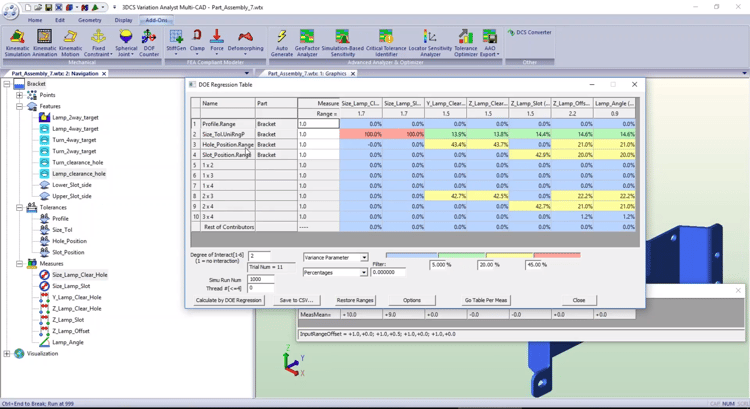Click the yellow color threshold swatch
Screen dimensions: 750x409
click(509, 255)
